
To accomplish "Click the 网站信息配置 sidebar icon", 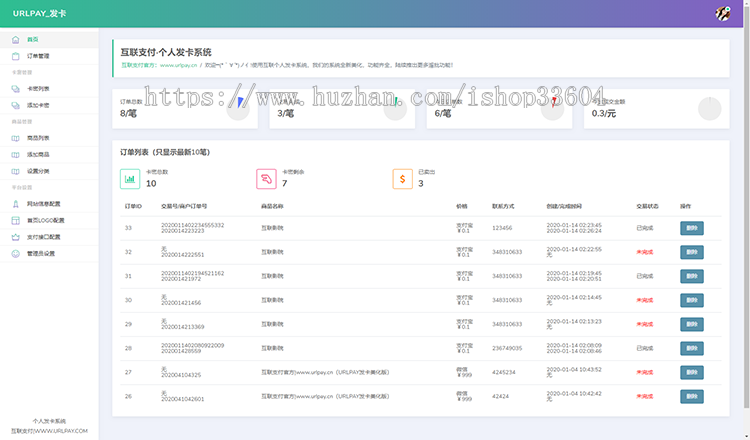I will pyautogui.click(x=15, y=203).
